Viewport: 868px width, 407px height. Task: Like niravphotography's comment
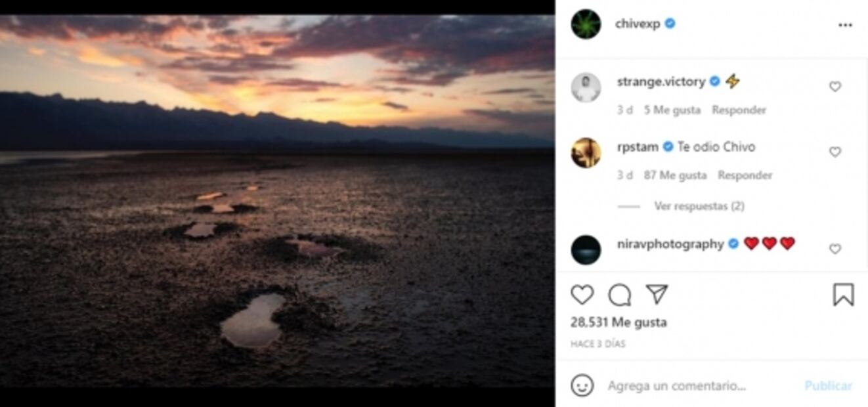coord(835,249)
